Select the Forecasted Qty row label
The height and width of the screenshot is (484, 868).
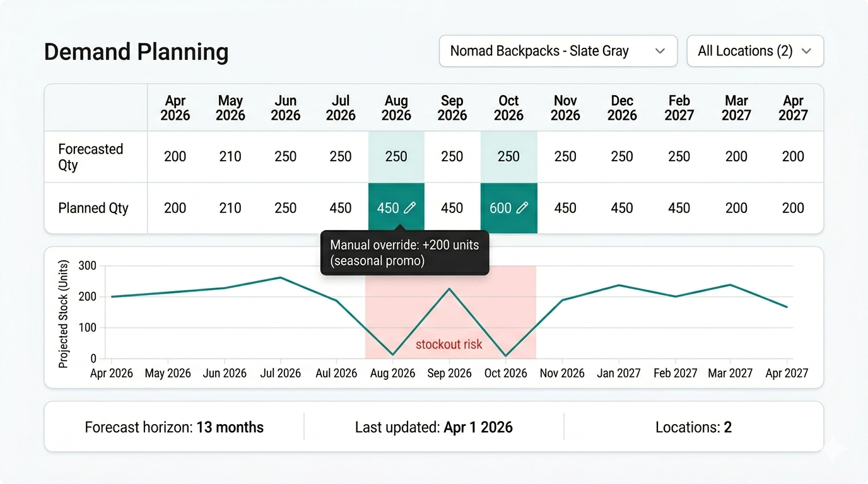point(90,157)
